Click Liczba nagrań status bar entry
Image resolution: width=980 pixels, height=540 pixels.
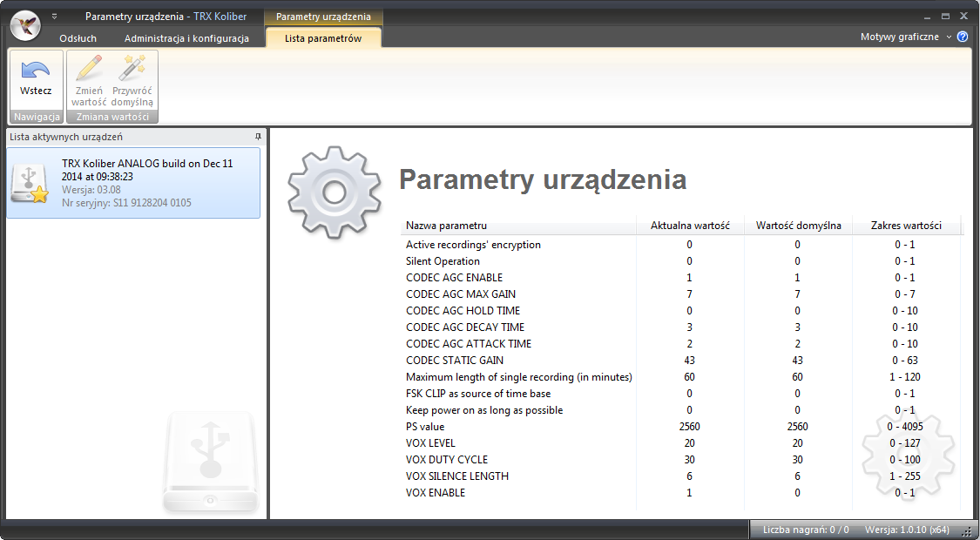tap(806, 530)
